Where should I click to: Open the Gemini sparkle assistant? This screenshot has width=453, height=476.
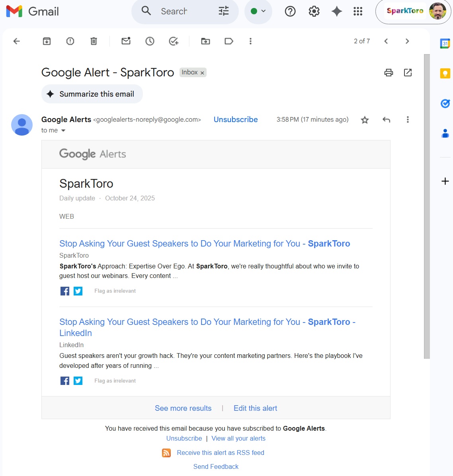coord(337,12)
